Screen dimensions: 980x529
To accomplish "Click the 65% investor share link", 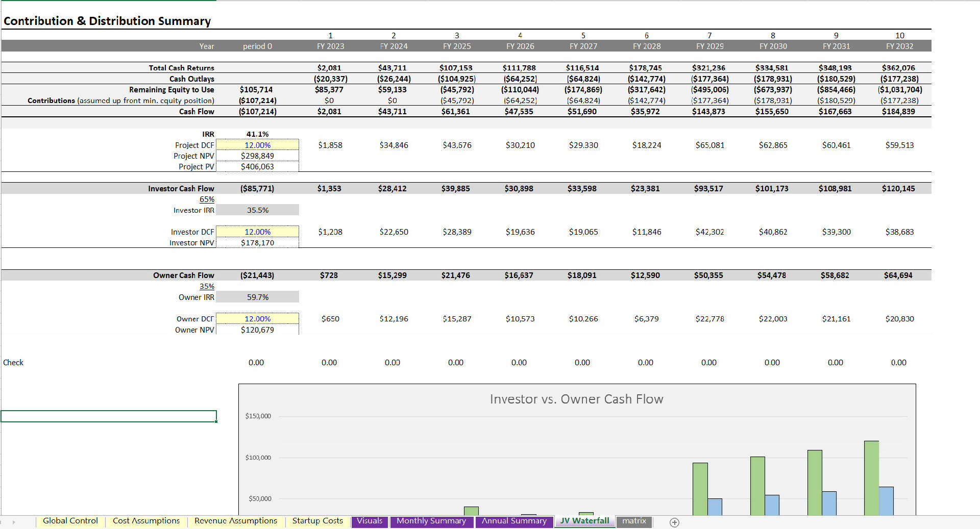I will click(x=207, y=199).
